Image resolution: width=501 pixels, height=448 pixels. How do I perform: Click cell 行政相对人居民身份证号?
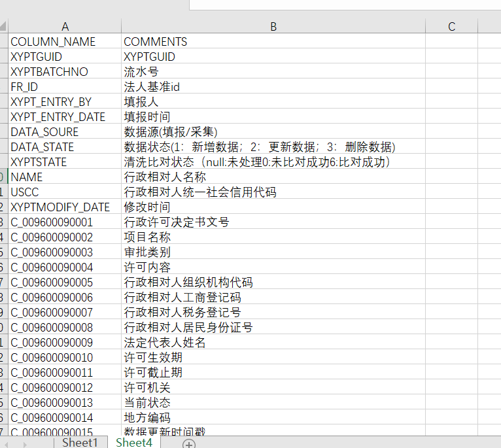click(273, 327)
